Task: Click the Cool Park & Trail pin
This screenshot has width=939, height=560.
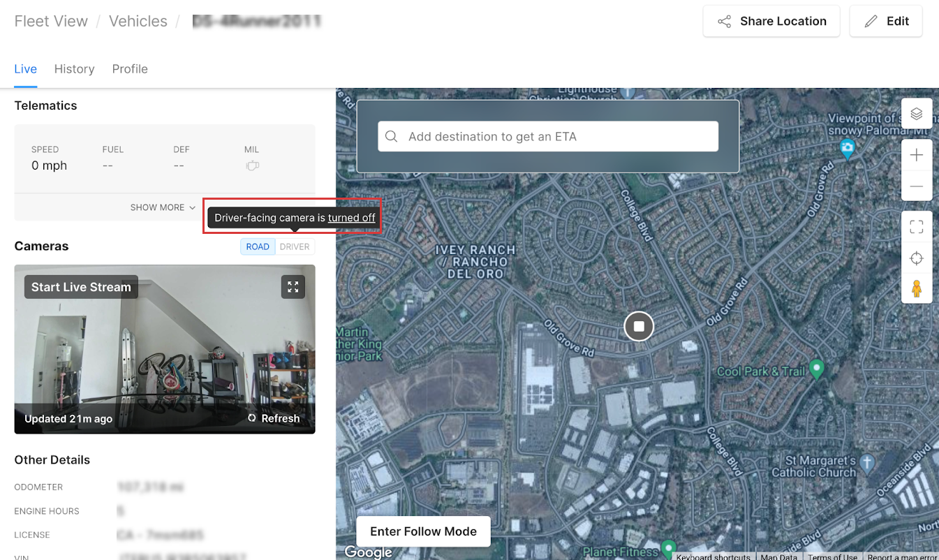Action: point(816,369)
